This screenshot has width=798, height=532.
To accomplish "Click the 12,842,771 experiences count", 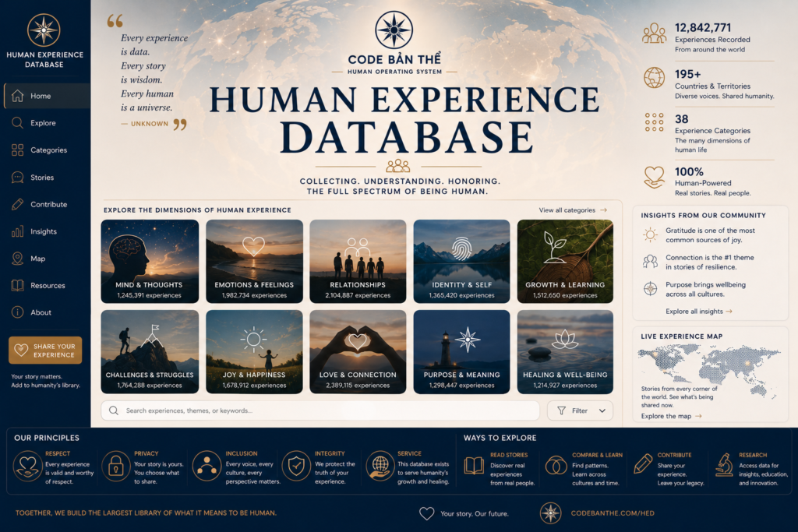I will click(x=703, y=27).
